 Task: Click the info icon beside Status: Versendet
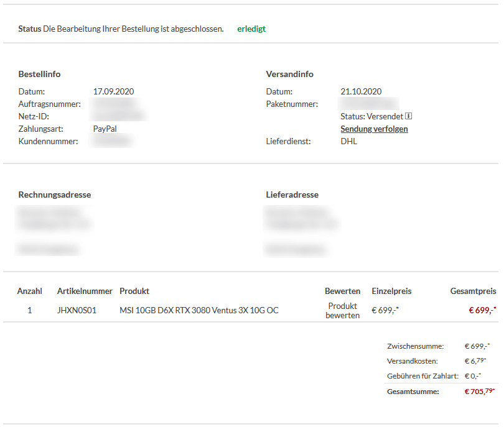409,116
